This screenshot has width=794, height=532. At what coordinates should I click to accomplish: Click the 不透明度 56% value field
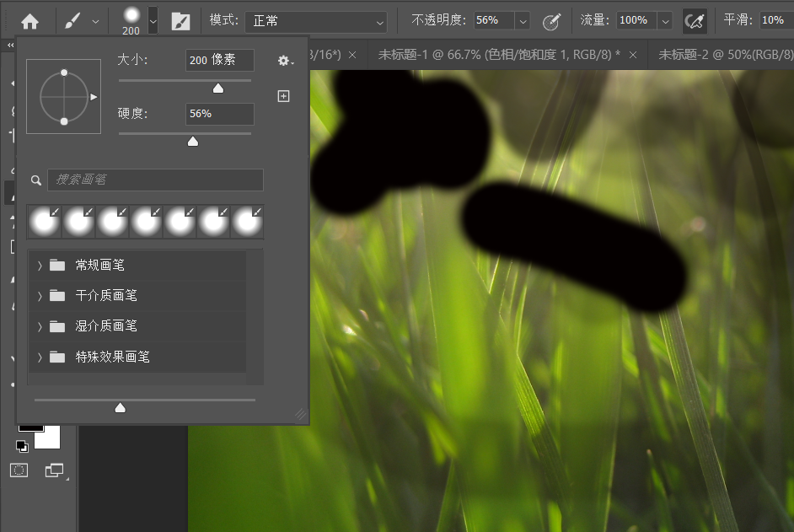click(x=494, y=21)
